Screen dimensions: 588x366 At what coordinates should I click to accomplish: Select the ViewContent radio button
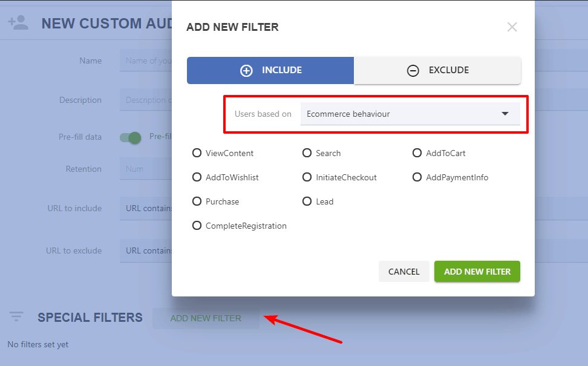[197, 153]
